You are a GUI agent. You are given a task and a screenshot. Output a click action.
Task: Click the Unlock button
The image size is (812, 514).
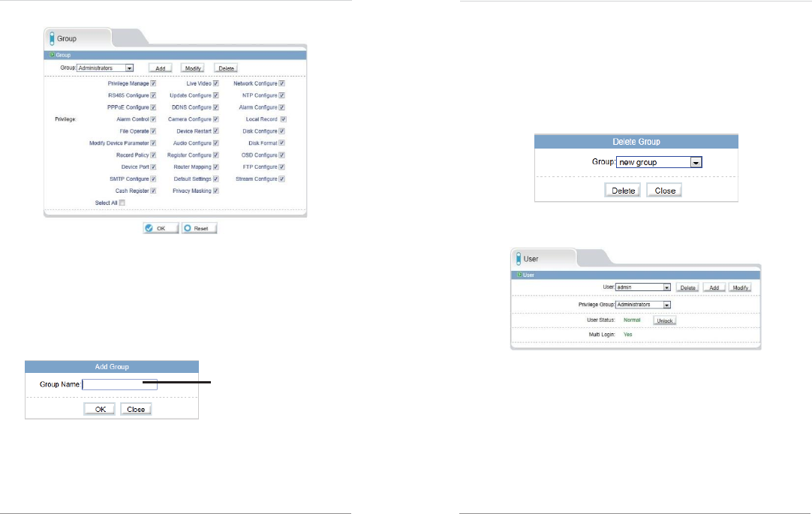tap(664, 321)
